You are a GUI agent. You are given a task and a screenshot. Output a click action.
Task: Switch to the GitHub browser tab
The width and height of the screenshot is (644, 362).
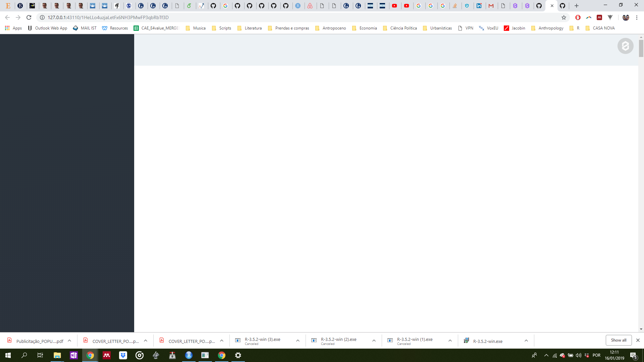coord(563,6)
